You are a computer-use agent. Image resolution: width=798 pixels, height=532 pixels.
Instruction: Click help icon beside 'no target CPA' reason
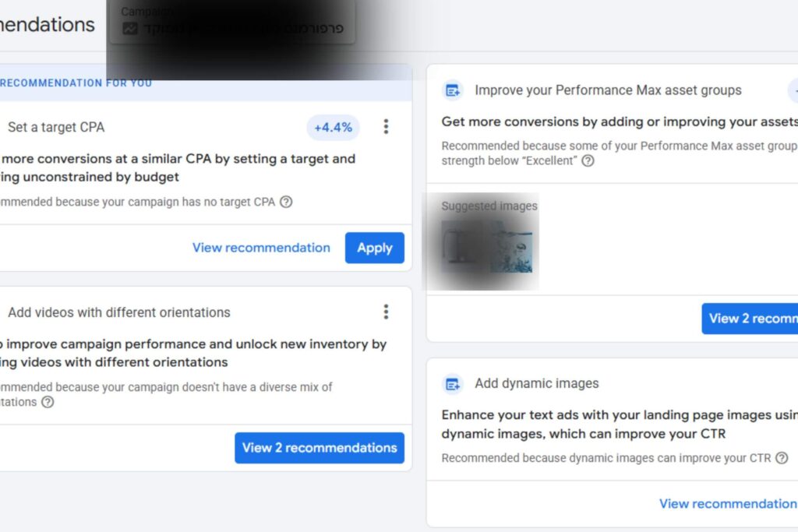click(x=286, y=202)
